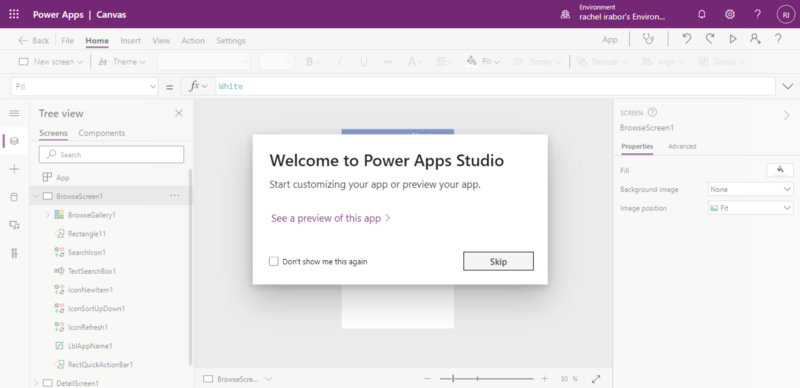Viewport: 800px width, 388px height.
Task: Toggle the hamburger menu in left rail
Action: pos(14,113)
